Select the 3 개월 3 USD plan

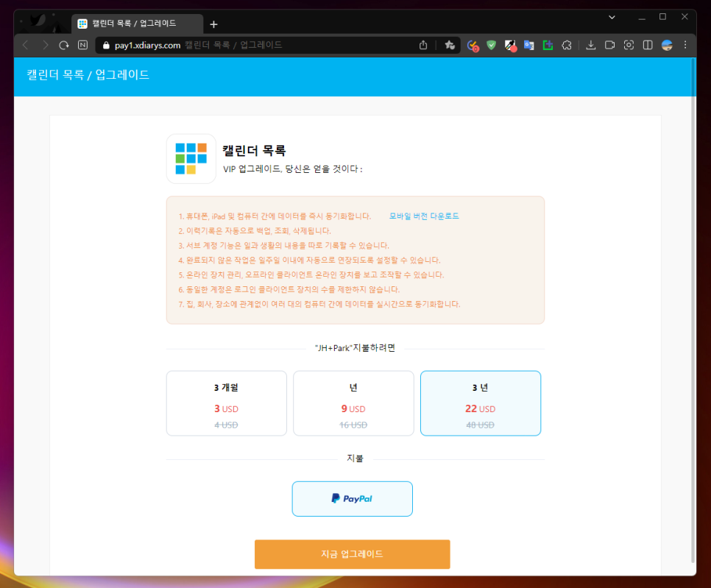226,403
